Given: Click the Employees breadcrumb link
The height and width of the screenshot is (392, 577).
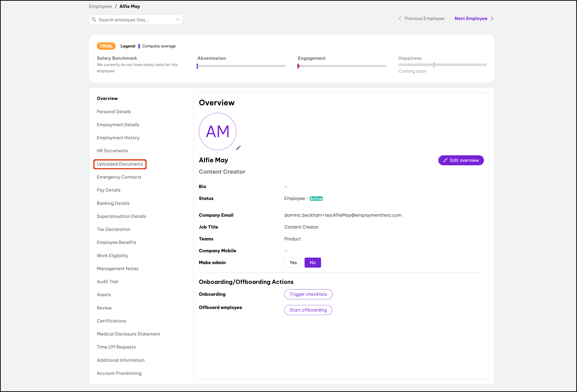Looking at the screenshot, I should click(100, 7).
